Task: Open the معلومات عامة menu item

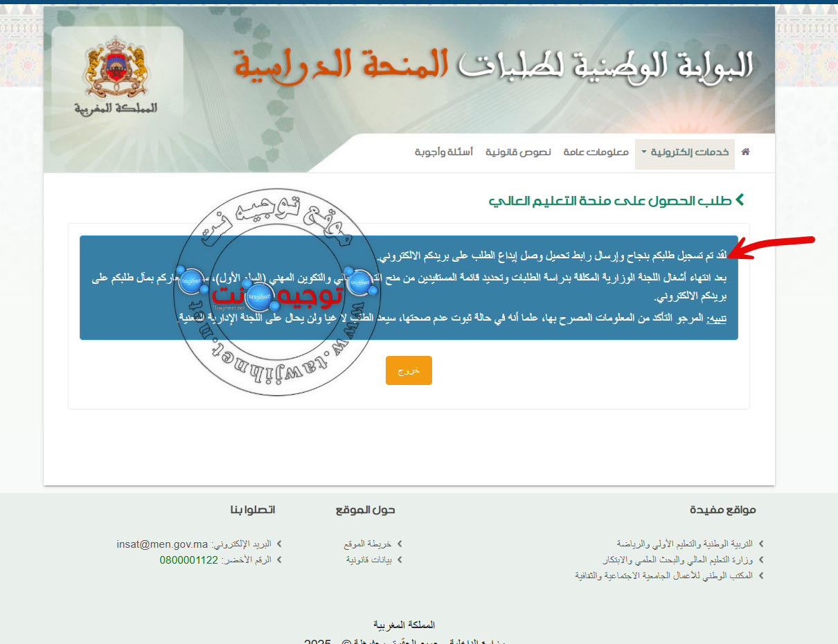Action: (x=596, y=152)
